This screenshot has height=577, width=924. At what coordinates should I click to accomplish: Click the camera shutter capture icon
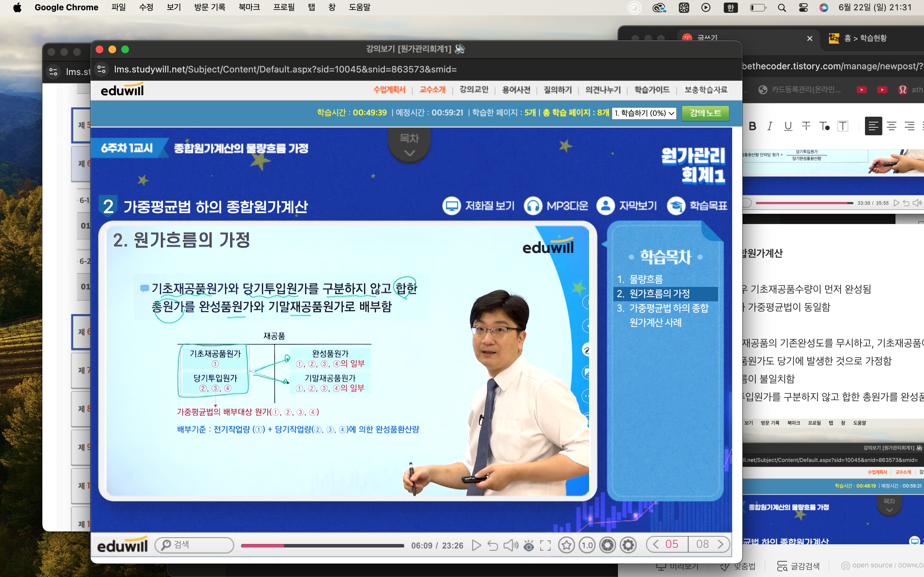pos(607,545)
